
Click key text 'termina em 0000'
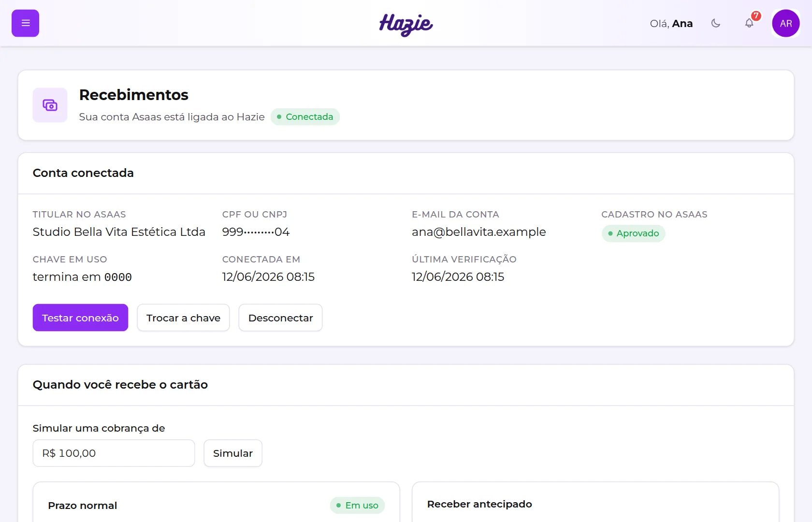click(x=82, y=277)
